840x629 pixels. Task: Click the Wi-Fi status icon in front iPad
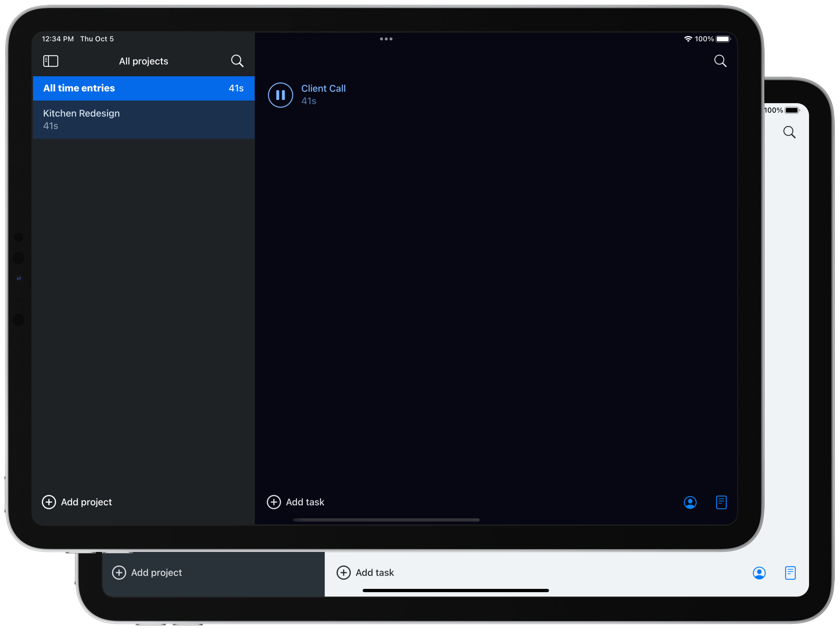(x=688, y=39)
